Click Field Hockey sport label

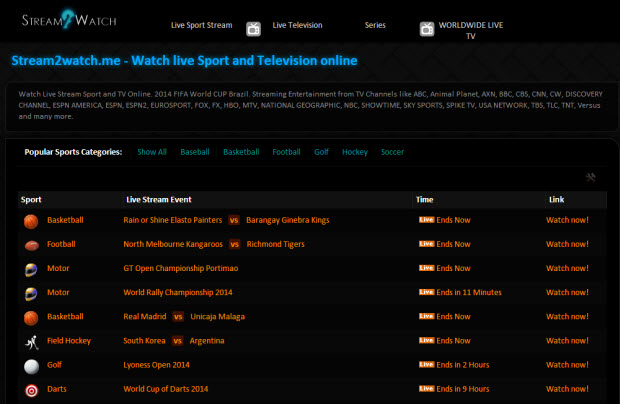[x=69, y=341]
